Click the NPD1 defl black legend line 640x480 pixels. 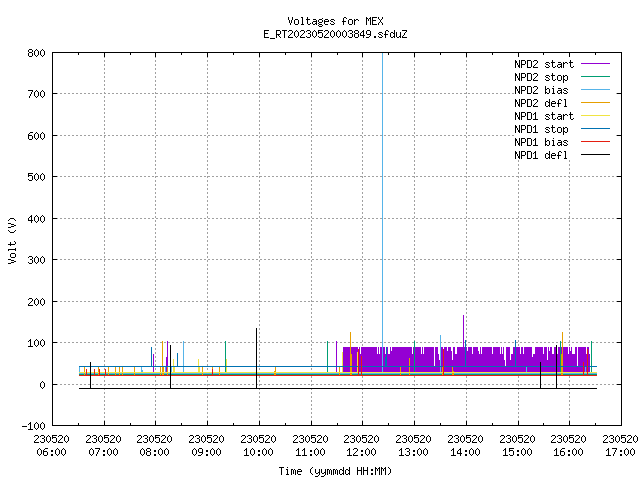click(595, 155)
